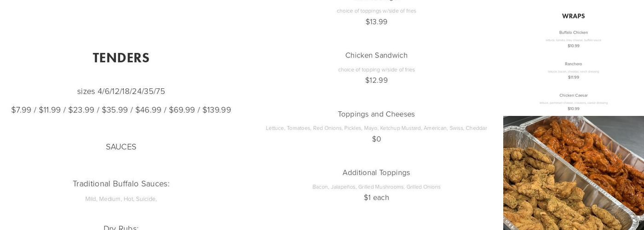Click the Mild, Medium, Hot, Suicide list
This screenshot has height=230, width=644.
(x=121, y=199)
